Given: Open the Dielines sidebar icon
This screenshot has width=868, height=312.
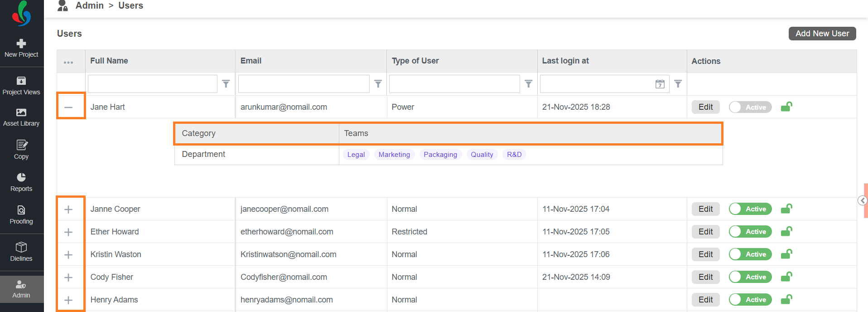Looking at the screenshot, I should [x=21, y=247].
